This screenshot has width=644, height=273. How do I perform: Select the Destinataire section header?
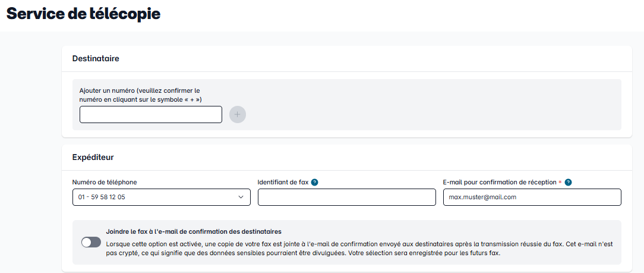[96, 58]
